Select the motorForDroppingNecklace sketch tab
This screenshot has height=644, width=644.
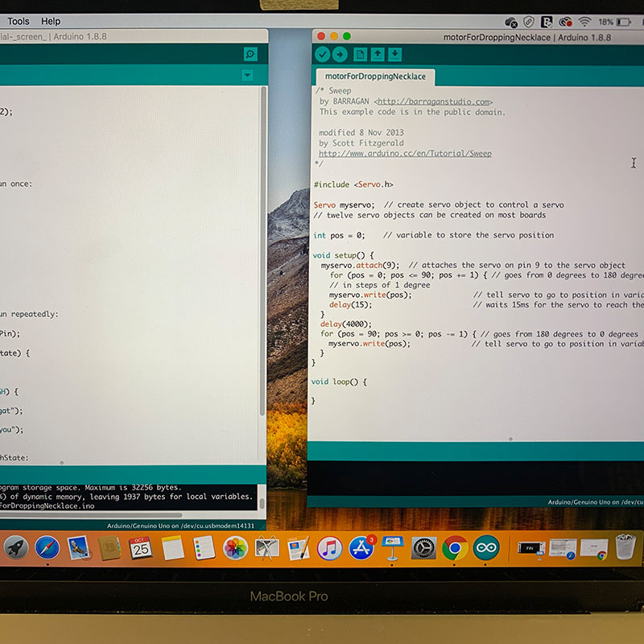pos(375,76)
